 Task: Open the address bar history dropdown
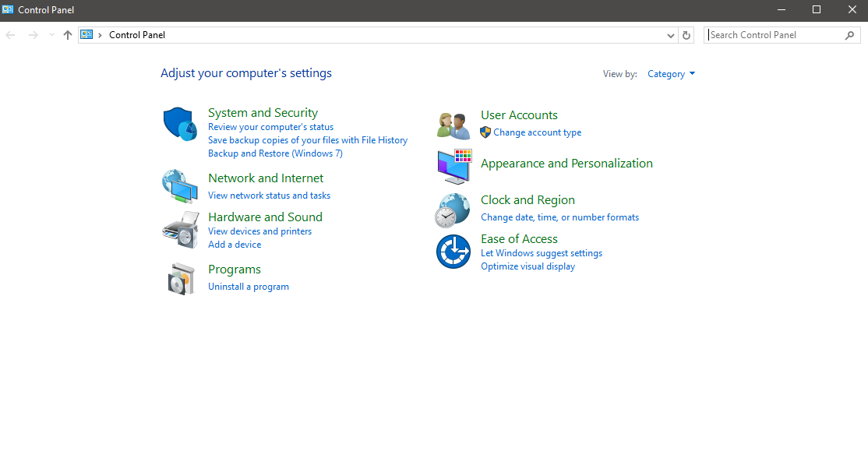pyautogui.click(x=670, y=35)
